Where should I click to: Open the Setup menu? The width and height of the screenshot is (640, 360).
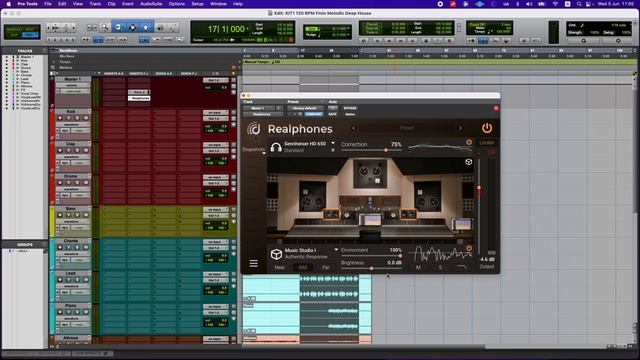point(198,4)
